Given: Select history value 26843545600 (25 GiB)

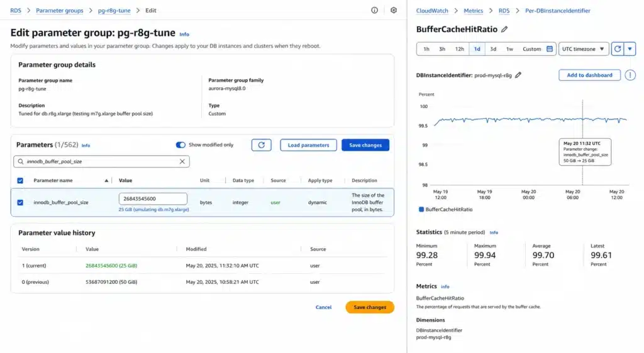Looking at the screenshot, I should click(x=111, y=266).
